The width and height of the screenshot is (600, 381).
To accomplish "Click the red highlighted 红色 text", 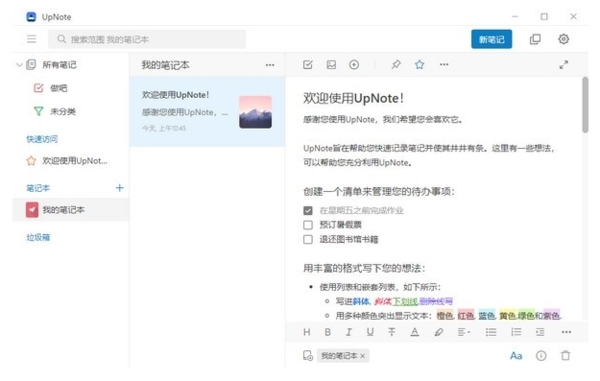I will coord(466,316).
